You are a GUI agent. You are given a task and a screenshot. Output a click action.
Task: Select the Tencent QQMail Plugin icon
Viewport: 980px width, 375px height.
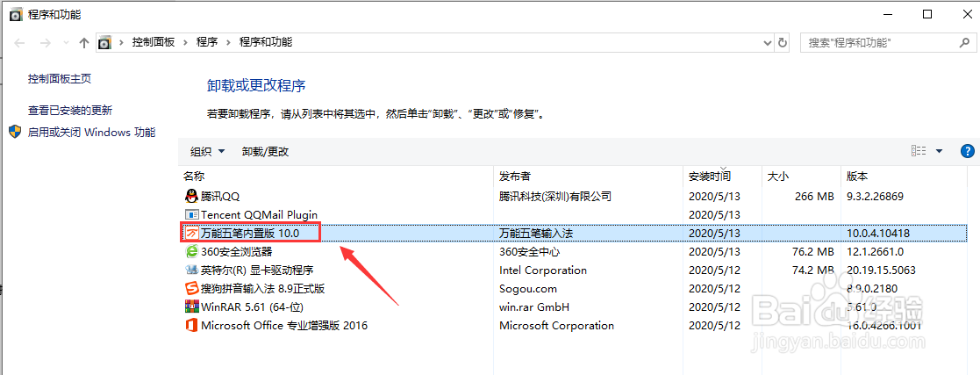[192, 214]
